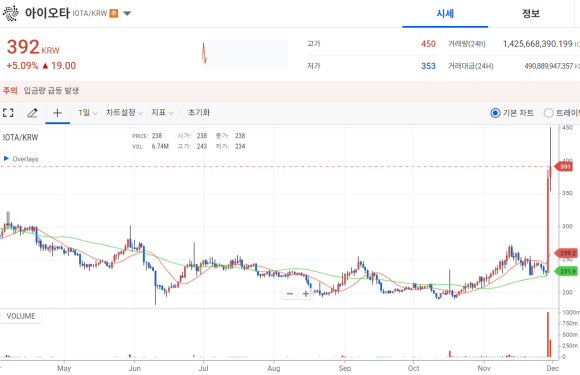Click the IOTA coin logo
This screenshot has height=375, width=580.
[x=11, y=13]
